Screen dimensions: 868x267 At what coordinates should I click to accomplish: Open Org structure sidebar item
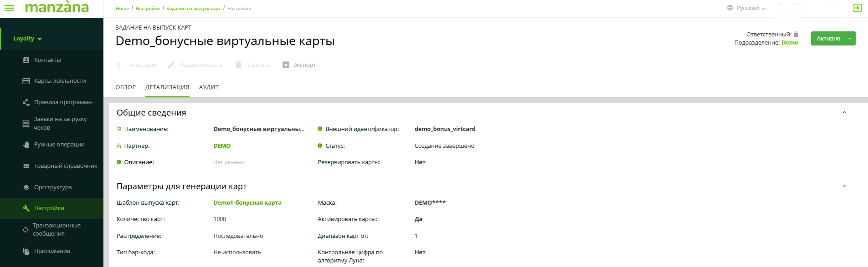[x=53, y=187]
